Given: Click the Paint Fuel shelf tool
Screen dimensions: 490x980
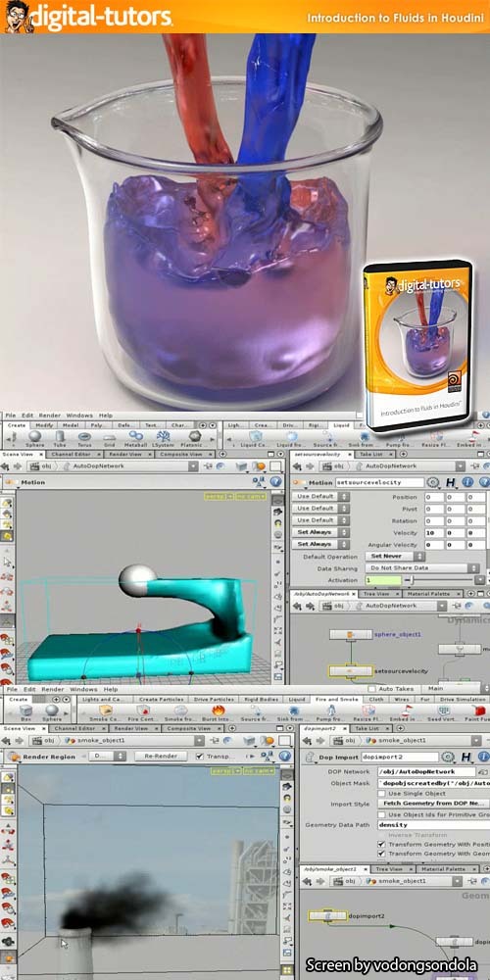Looking at the screenshot, I should click(x=477, y=711).
